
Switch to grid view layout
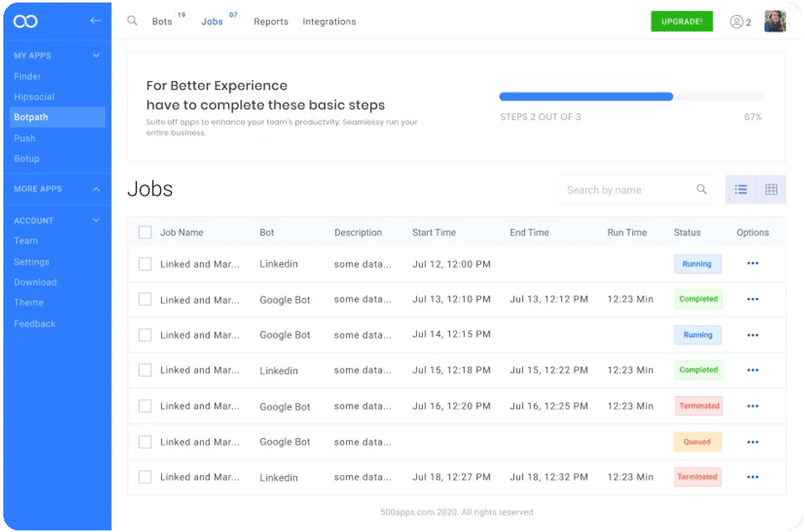771,189
